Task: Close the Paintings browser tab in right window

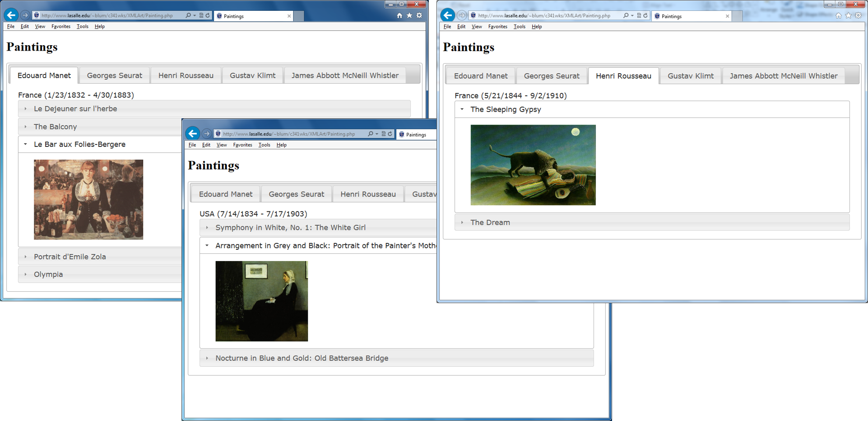Action: [727, 16]
